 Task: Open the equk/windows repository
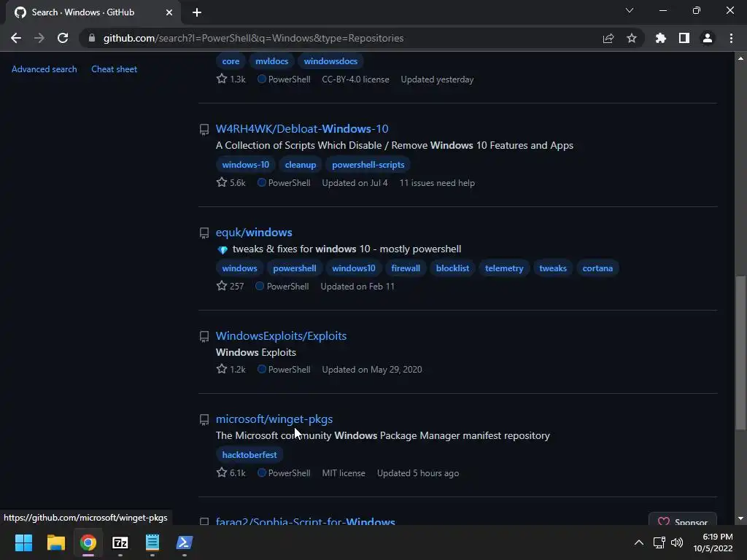254,233
